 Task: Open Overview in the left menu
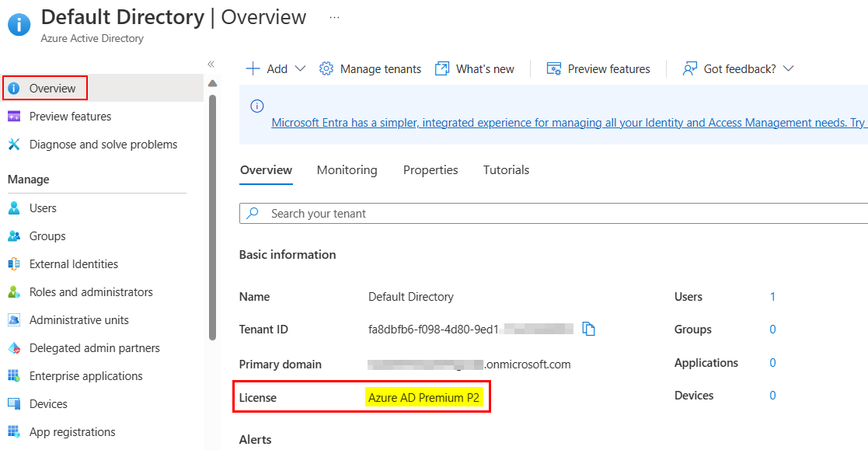[x=103, y=89]
